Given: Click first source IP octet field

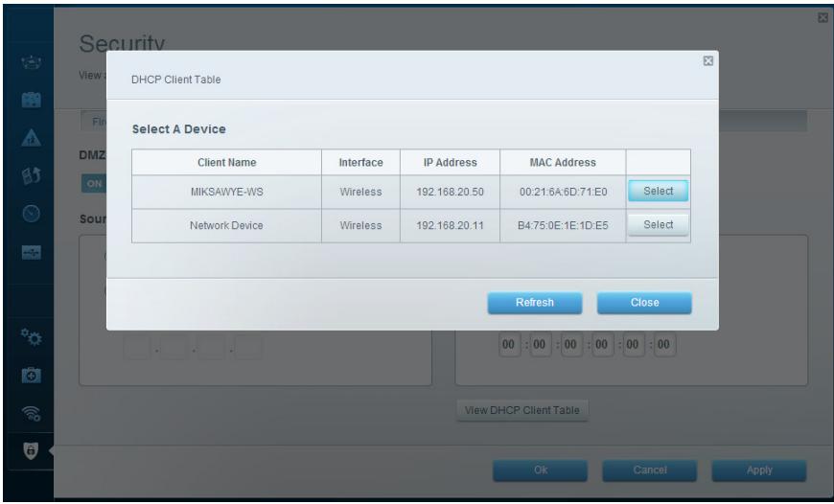Looking at the screenshot, I should tap(137, 348).
